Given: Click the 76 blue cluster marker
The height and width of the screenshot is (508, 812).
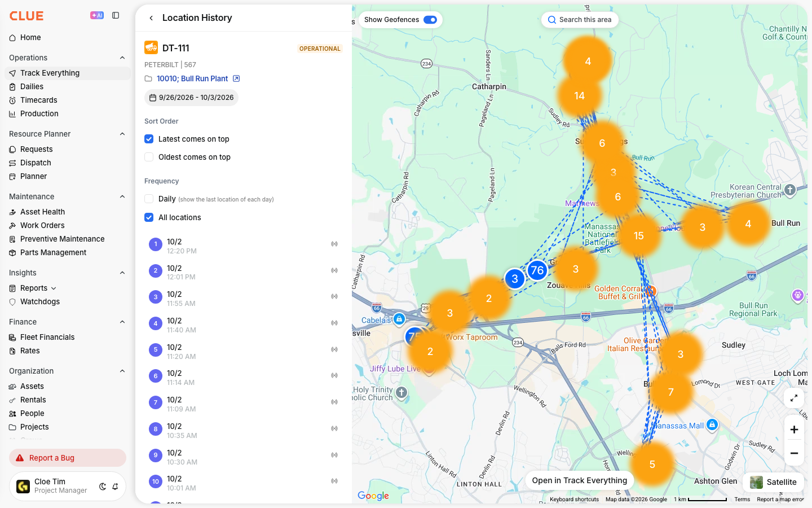Looking at the screenshot, I should click(537, 270).
